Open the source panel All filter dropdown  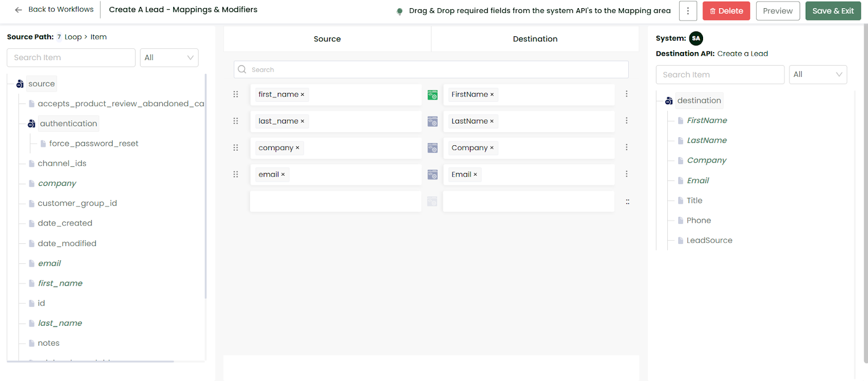click(x=169, y=57)
